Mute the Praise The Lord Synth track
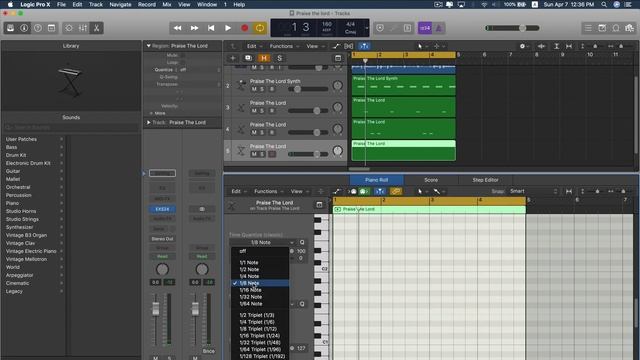The height and width of the screenshot is (360, 640). [254, 89]
